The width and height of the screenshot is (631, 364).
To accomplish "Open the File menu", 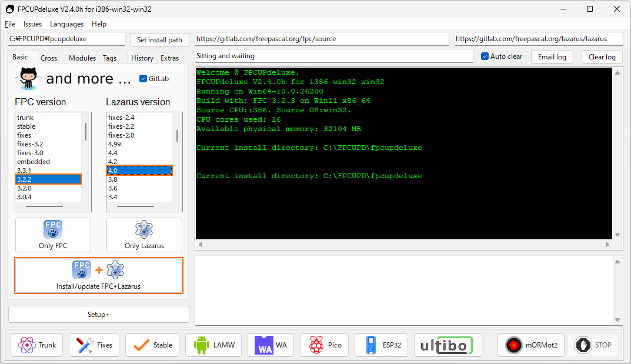I will tap(10, 24).
